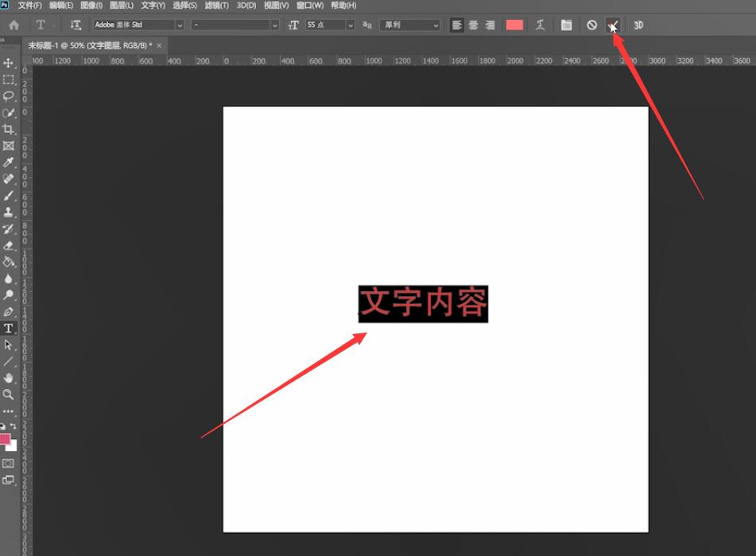756x556 pixels.
Task: Open the 图像(I) menu
Action: tap(91, 6)
